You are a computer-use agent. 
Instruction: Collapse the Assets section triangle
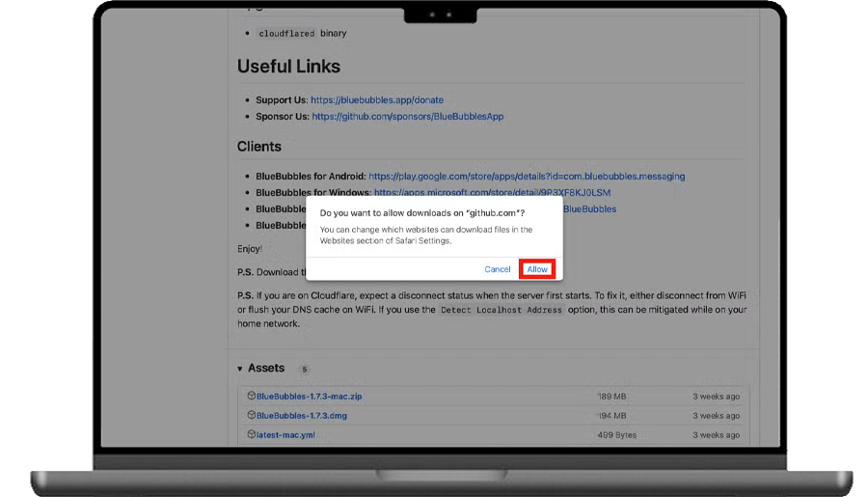pyautogui.click(x=240, y=369)
